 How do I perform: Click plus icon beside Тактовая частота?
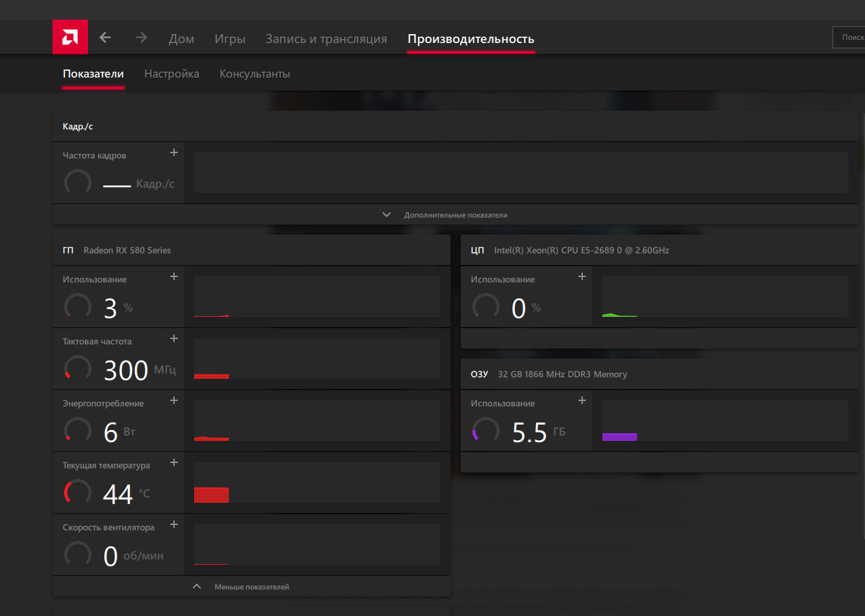coord(174,339)
